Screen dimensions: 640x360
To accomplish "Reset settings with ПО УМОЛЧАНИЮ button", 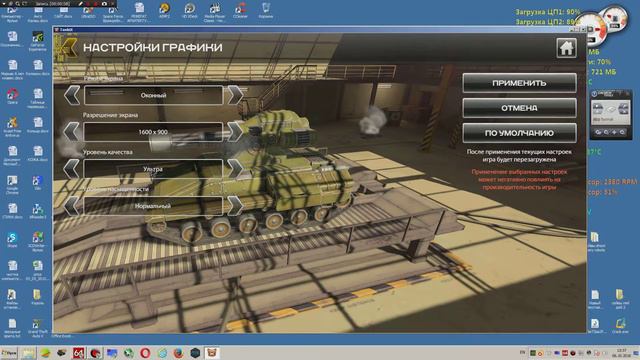I will 519,133.
